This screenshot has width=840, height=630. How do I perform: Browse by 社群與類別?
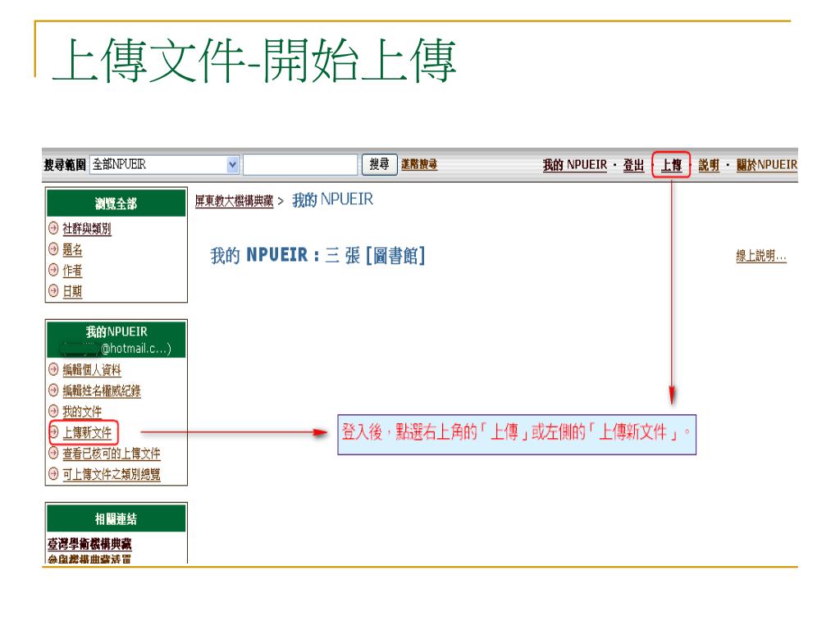coord(87,229)
